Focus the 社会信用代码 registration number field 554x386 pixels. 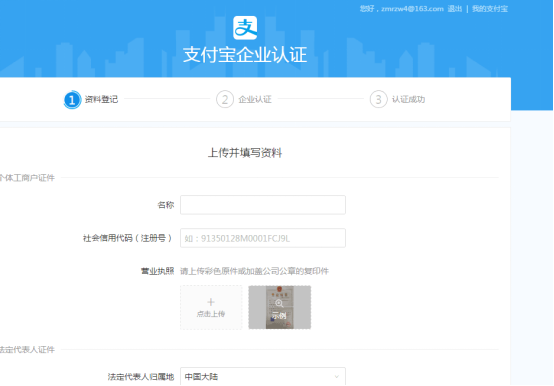click(x=263, y=238)
